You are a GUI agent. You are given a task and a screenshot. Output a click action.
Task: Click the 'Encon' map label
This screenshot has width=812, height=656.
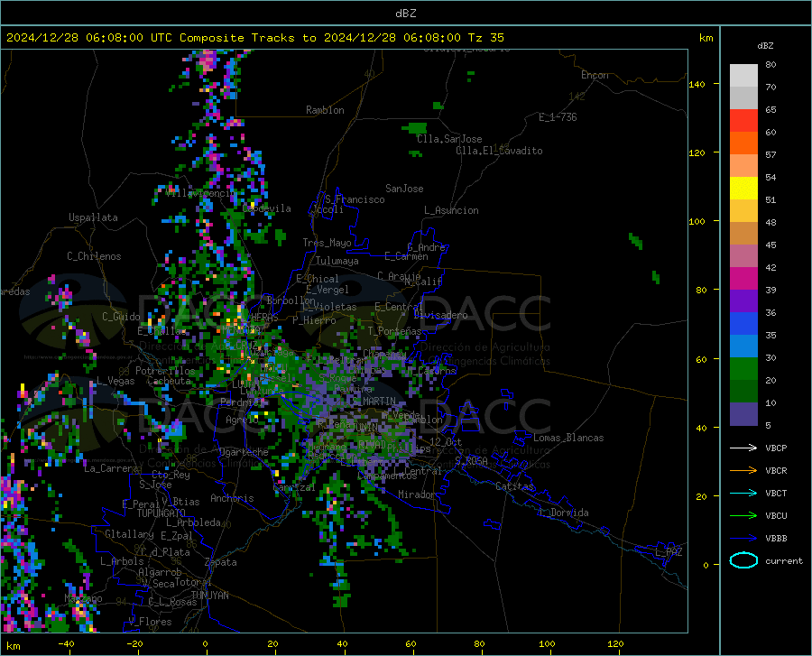click(x=595, y=75)
